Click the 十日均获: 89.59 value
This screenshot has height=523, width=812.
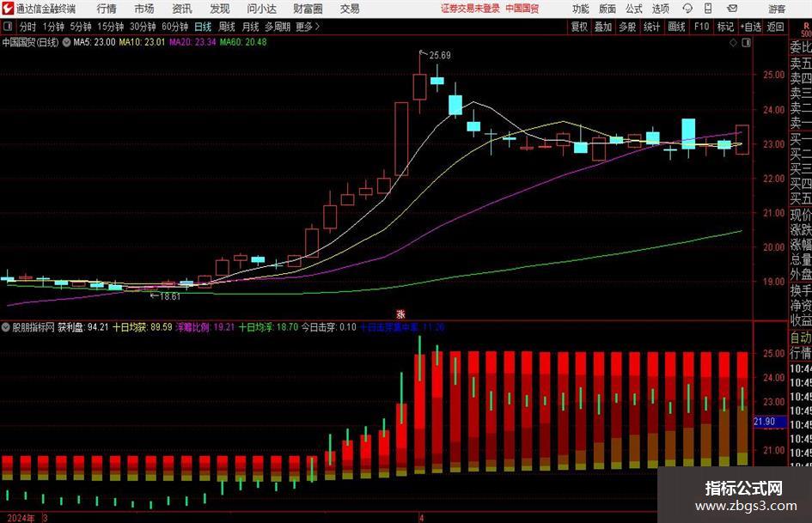(x=143, y=327)
